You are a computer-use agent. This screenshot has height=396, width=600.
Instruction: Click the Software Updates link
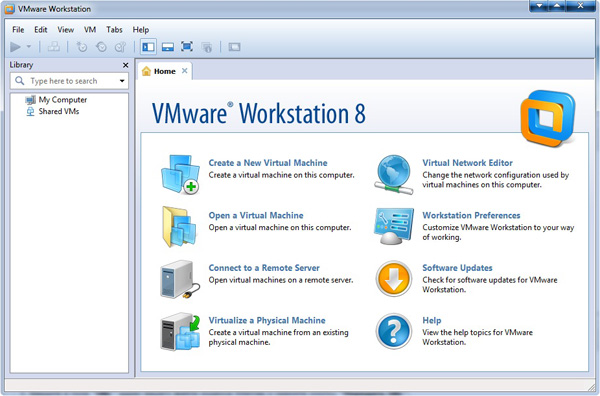(x=457, y=268)
